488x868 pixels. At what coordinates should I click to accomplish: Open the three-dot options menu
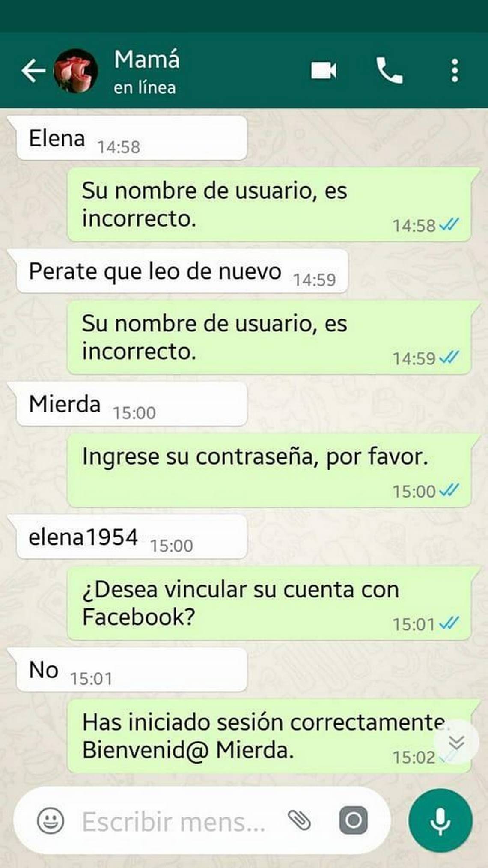coord(455,71)
